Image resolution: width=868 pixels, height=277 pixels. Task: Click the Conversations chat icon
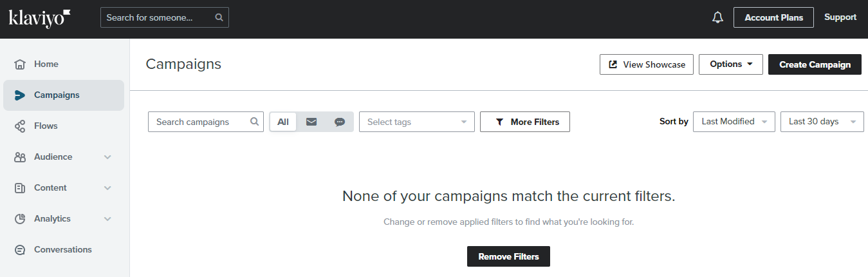pyautogui.click(x=20, y=250)
